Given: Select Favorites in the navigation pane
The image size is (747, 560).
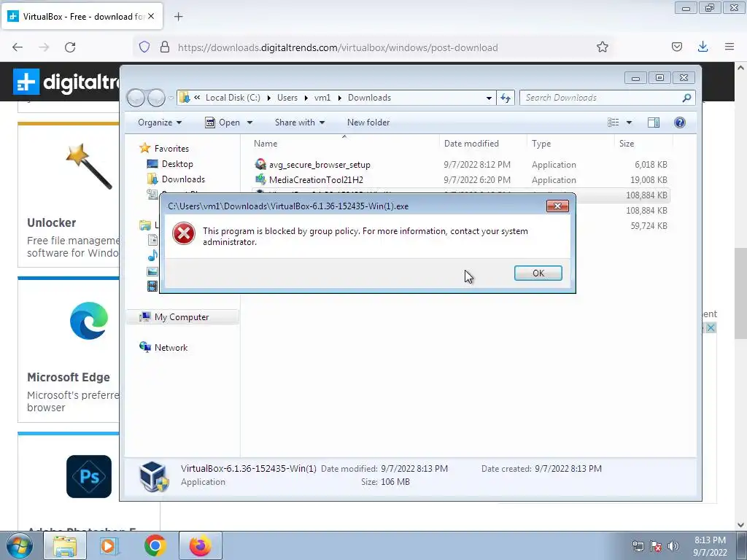Looking at the screenshot, I should point(171,149).
